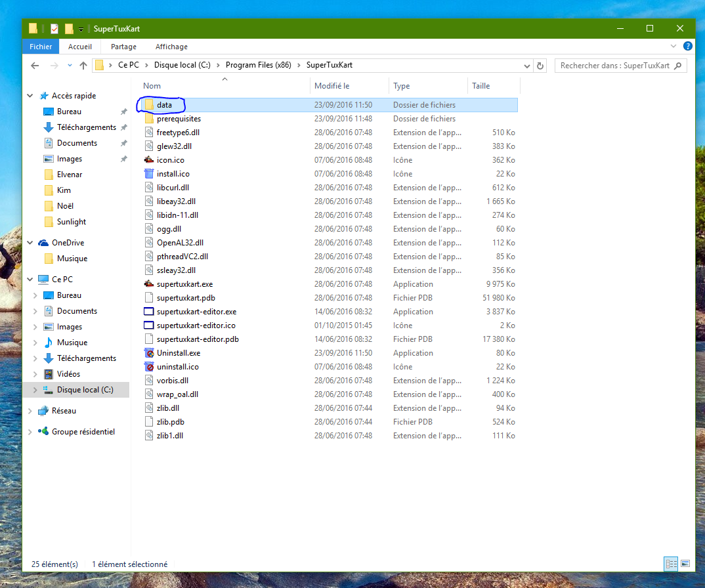Collapse the Ce PC tree node
The height and width of the screenshot is (588, 705).
[x=30, y=279]
